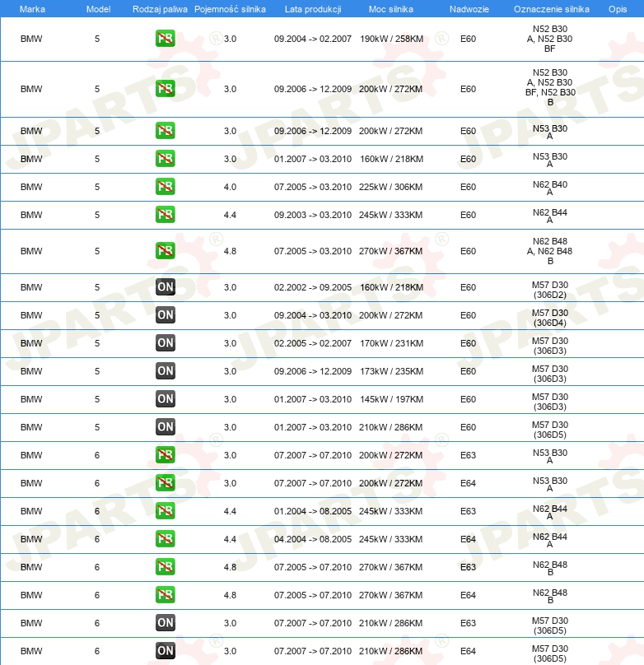Click the diesel ON icon in the M57 D30 (306D2) row
Image resolution: width=644 pixels, height=665 pixels.
(x=165, y=287)
